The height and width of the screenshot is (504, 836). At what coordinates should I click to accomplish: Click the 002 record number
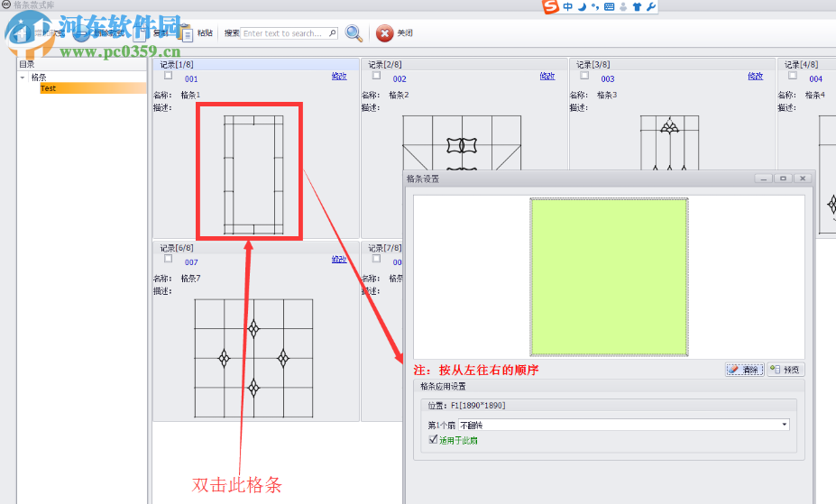400,78
